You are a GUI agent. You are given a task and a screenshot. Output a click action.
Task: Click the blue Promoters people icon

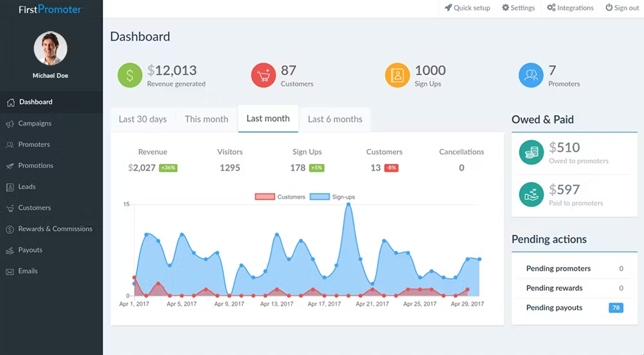point(531,75)
